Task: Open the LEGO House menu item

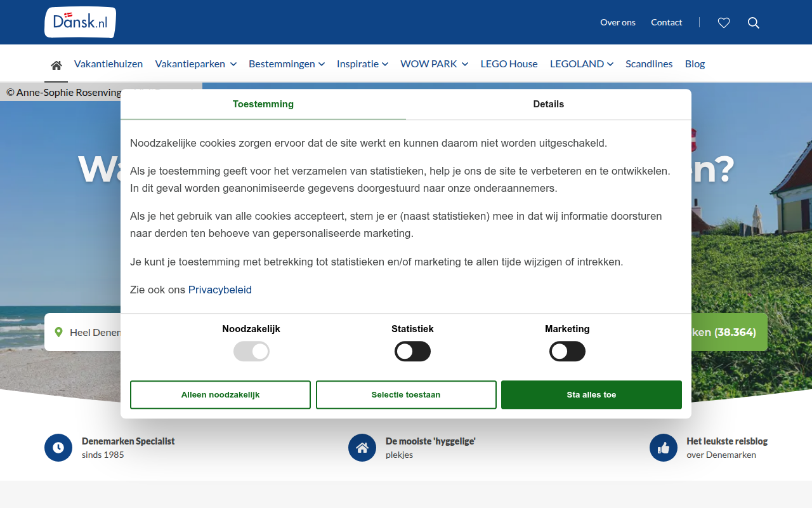Action: point(509,63)
